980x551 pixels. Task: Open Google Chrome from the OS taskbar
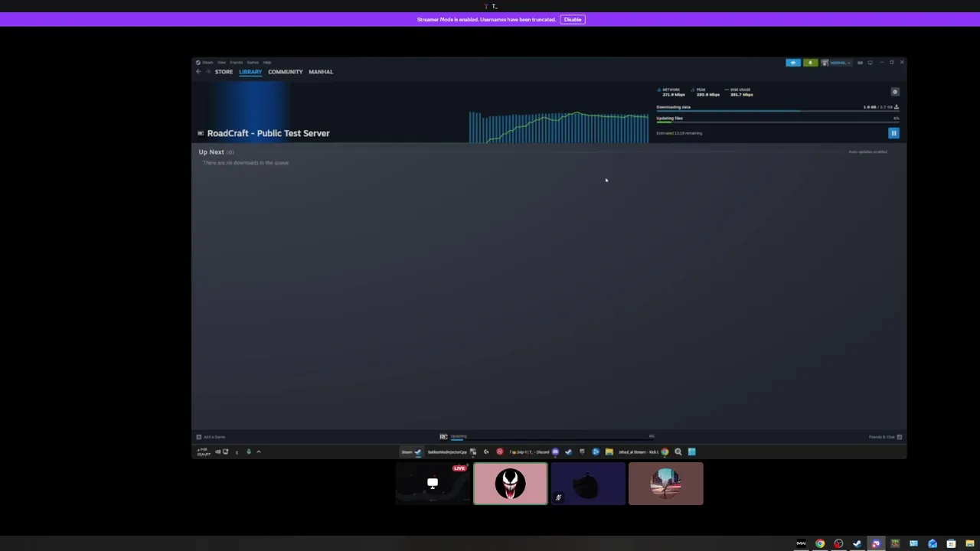click(x=820, y=544)
